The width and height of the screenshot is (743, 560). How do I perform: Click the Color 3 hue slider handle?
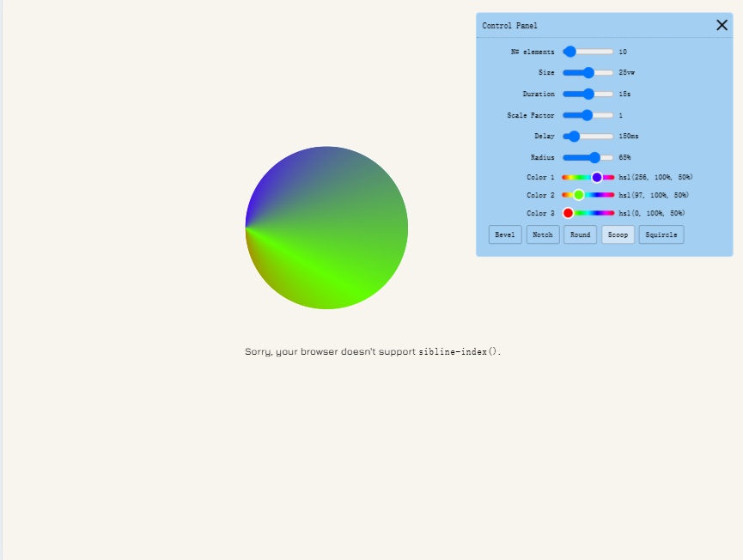568,213
